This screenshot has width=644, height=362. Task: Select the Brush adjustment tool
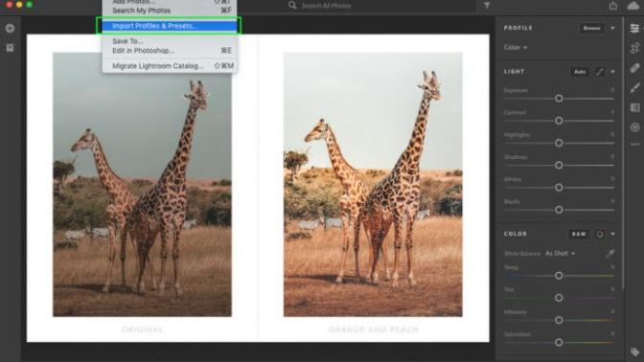click(x=634, y=87)
